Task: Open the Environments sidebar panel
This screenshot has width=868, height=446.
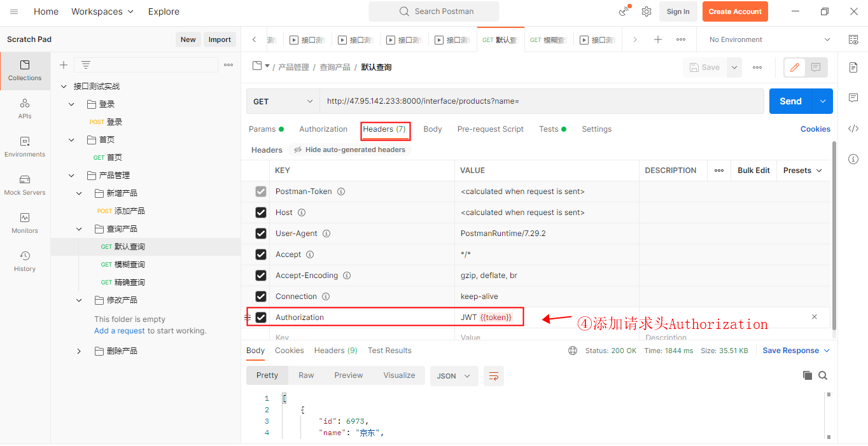Action: point(25,147)
